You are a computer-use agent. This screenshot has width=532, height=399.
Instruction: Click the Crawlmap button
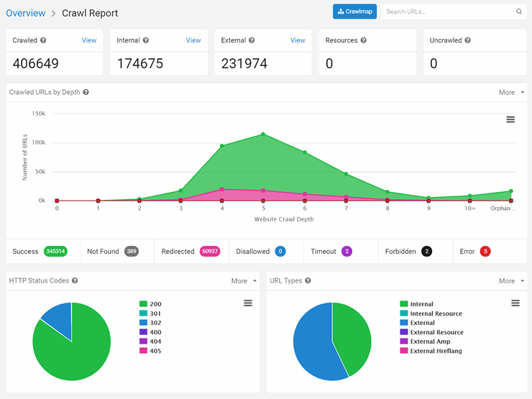(354, 12)
